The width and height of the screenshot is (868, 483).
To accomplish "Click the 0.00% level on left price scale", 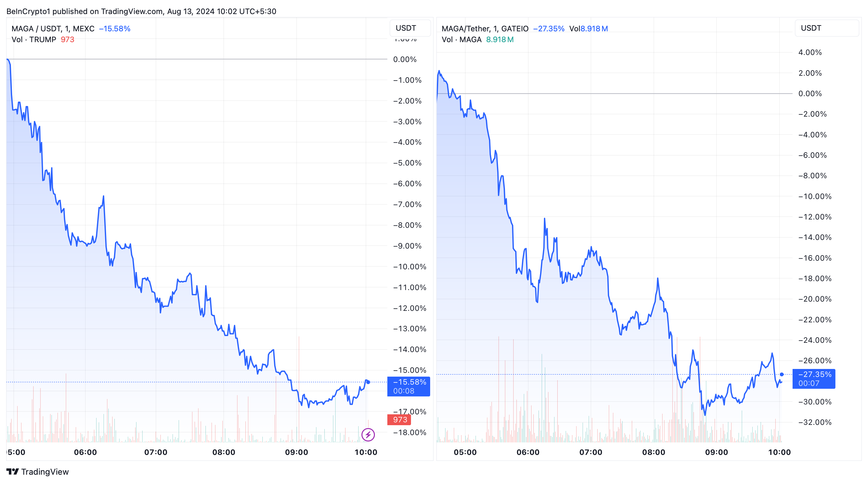I will click(405, 59).
